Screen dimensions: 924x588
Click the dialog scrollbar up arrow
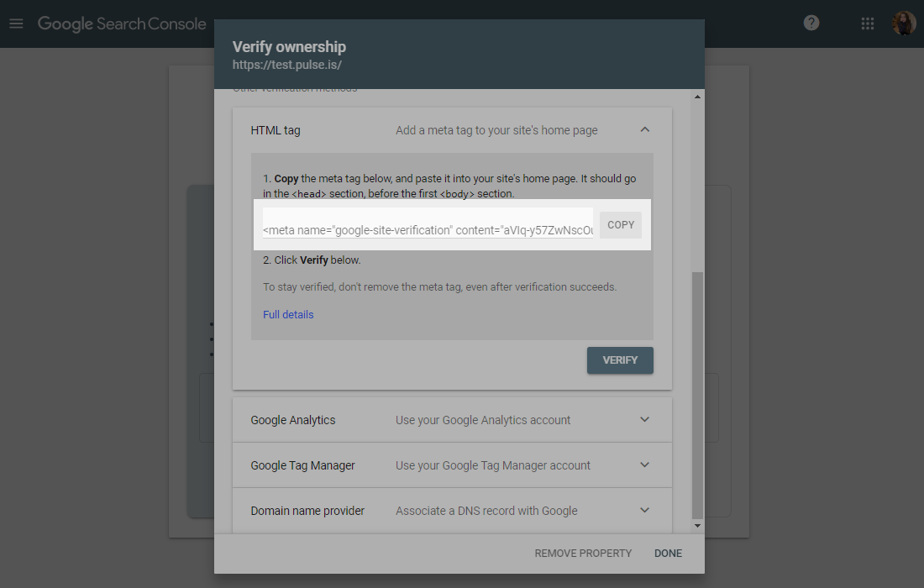(x=697, y=97)
